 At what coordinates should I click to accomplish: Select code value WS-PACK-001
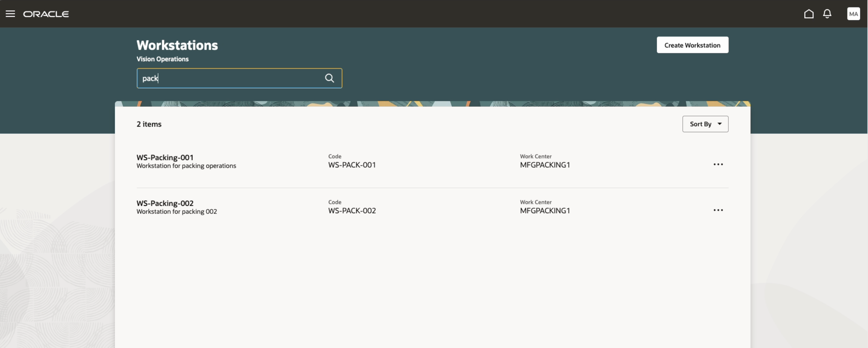pos(352,165)
